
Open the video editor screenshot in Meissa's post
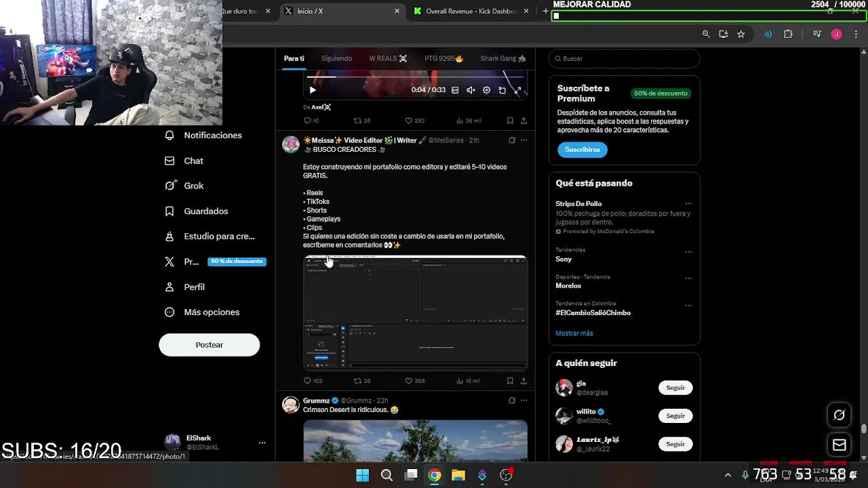(x=415, y=312)
